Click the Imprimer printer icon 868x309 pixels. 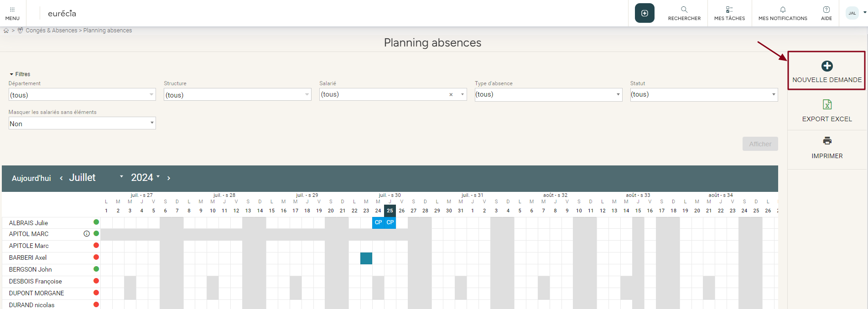pyautogui.click(x=827, y=141)
